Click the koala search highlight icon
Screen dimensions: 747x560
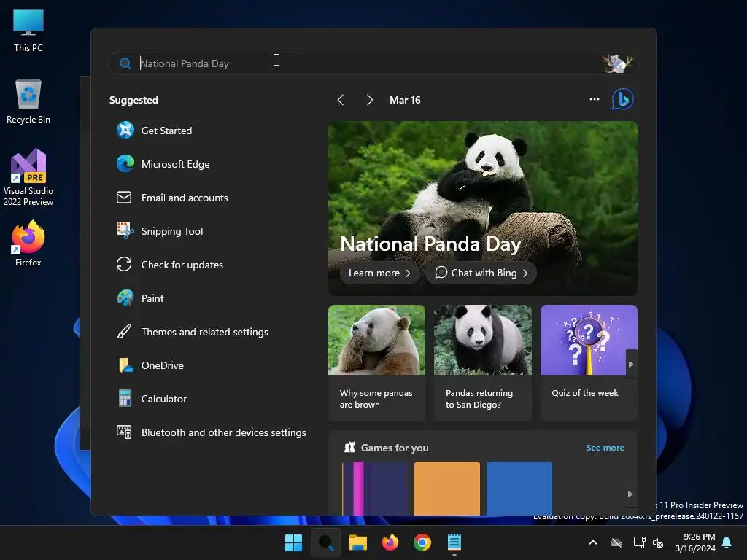(617, 63)
